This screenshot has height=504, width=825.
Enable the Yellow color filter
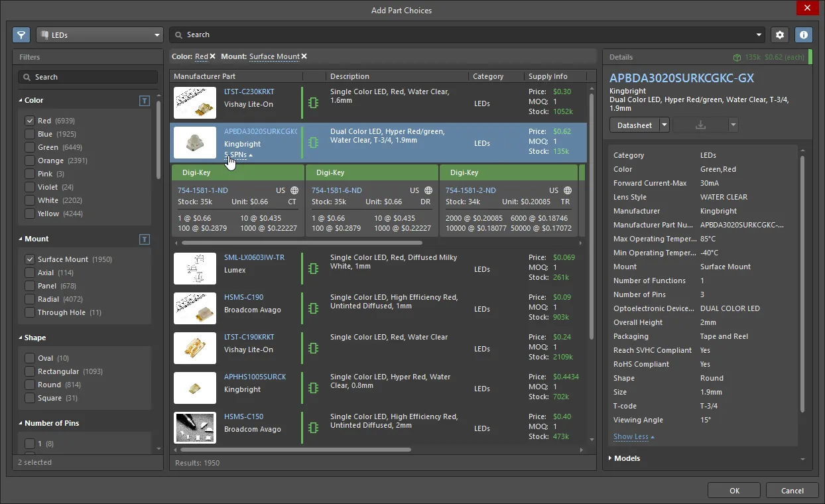point(29,214)
